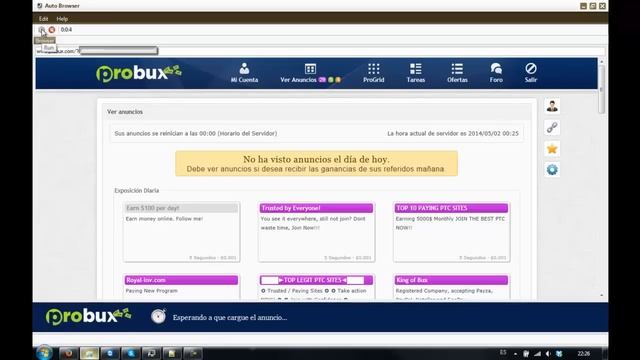
Task: Open Mi Cuenta in the site navigation
Action: pyautogui.click(x=244, y=73)
